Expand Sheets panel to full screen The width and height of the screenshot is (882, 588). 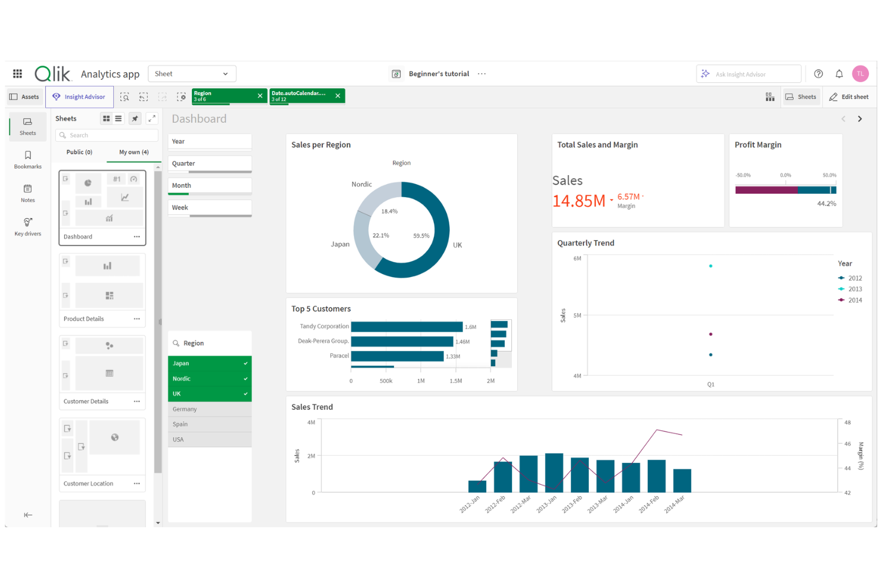[x=152, y=119]
